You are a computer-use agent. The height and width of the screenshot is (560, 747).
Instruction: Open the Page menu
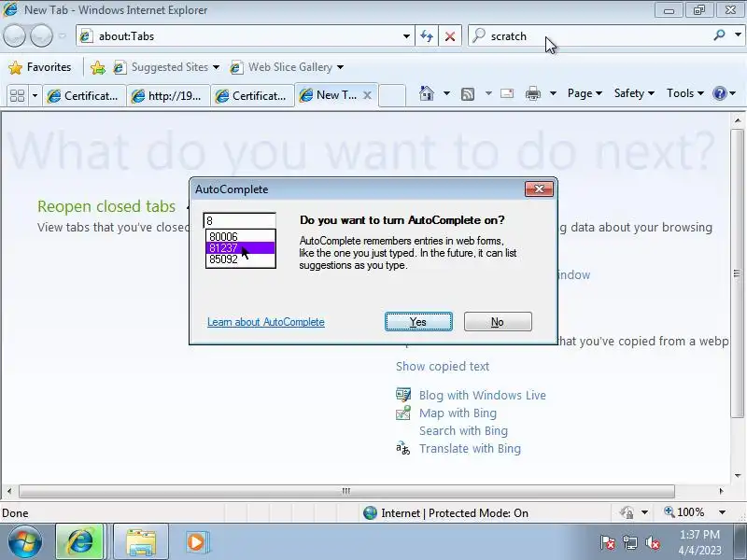[x=585, y=93]
